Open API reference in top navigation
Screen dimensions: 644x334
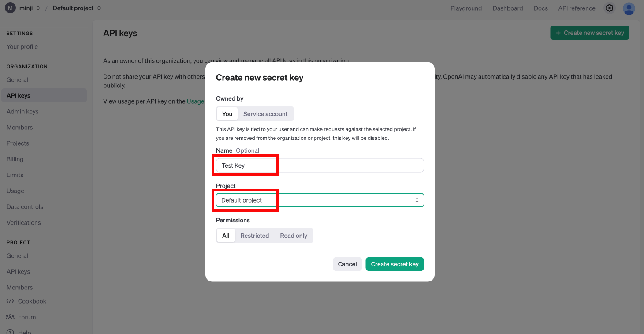[577, 8]
